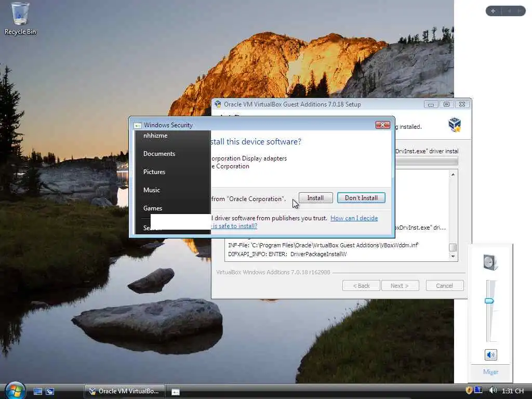Click Show Desktop in Quick Launch

coord(37,391)
